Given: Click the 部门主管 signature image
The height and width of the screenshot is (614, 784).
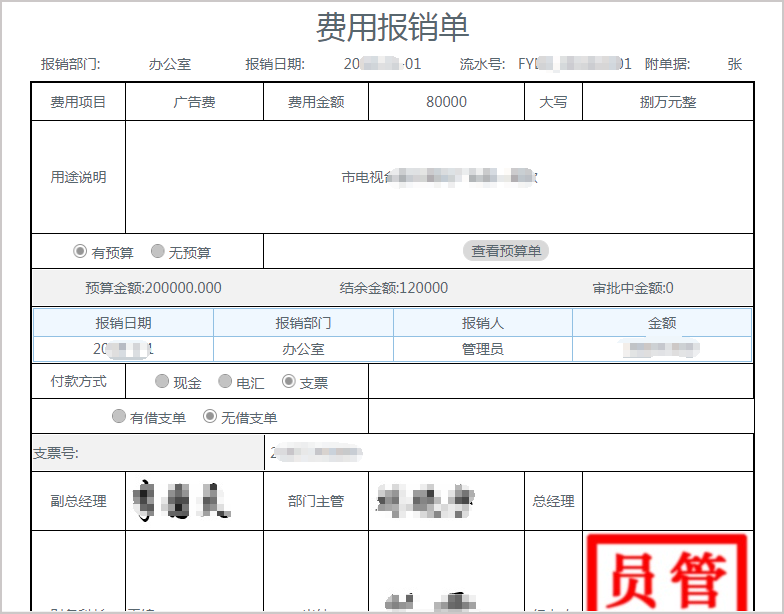Looking at the screenshot, I should 425,500.
